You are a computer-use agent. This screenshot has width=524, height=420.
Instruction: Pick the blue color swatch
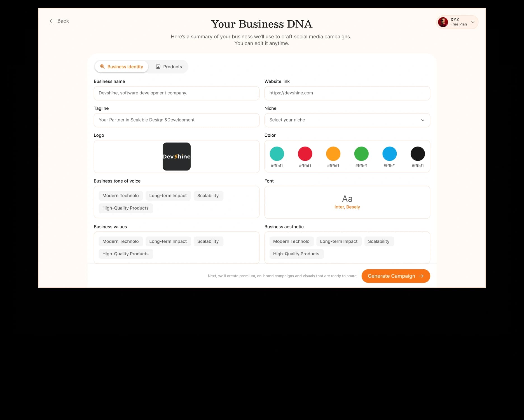[x=389, y=154]
